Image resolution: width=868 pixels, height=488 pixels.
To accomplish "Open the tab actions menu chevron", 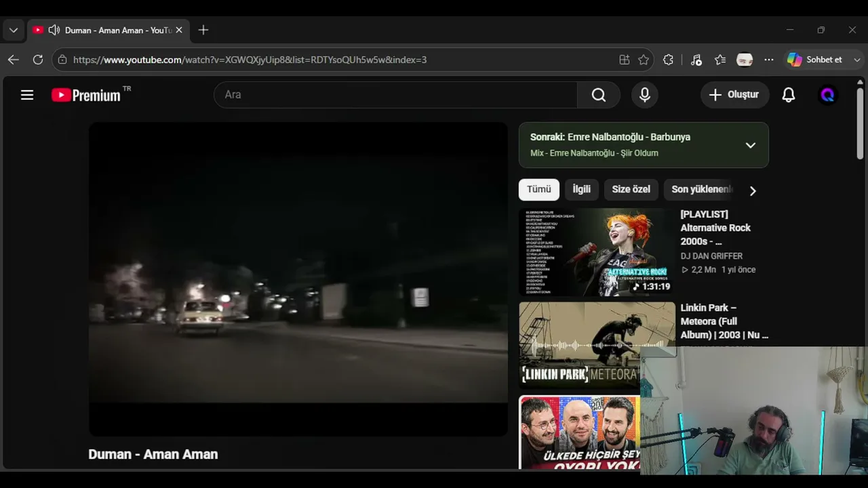I will (14, 30).
